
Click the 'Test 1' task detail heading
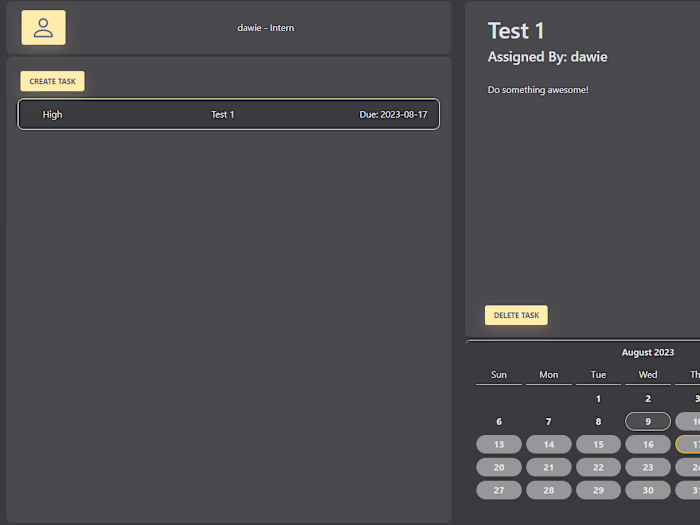point(516,31)
